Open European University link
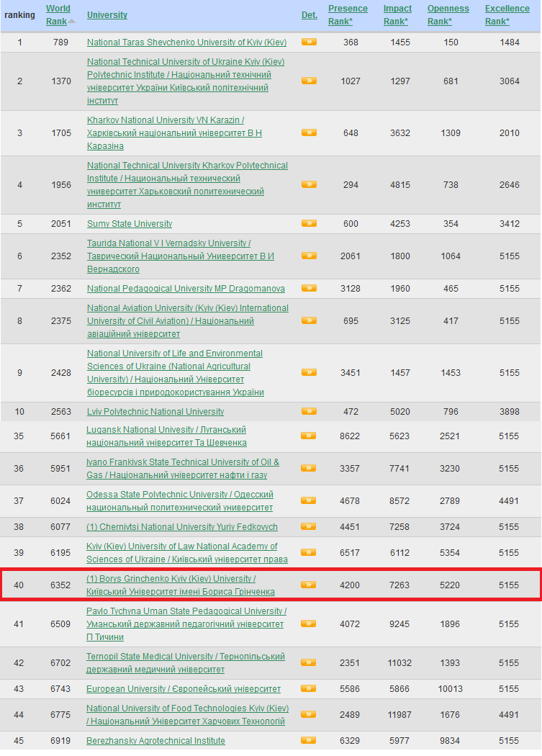Screen dimensions: 542x756 coord(184,689)
